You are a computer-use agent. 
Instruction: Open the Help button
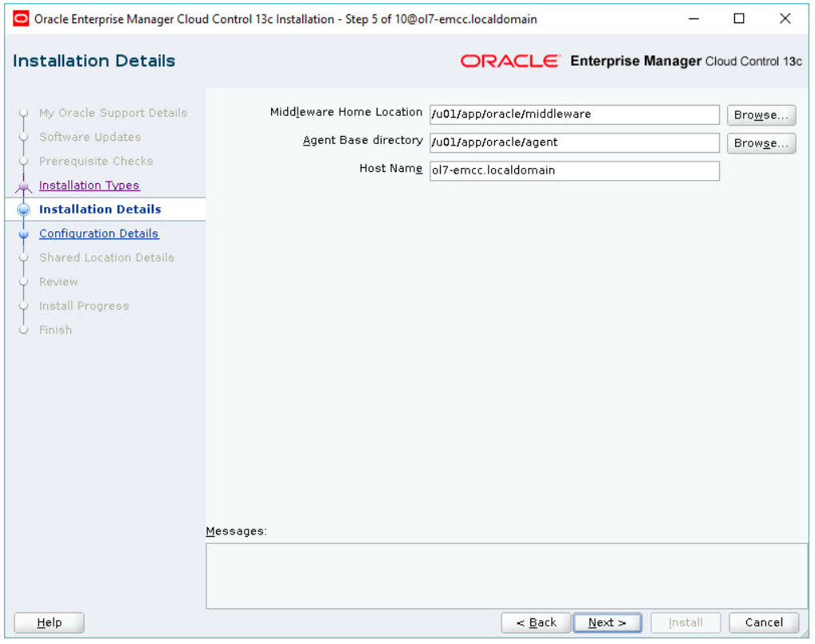coord(50,622)
